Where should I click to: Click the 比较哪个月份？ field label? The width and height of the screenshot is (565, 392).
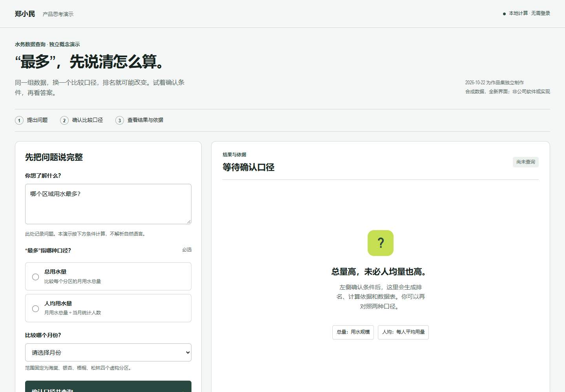coord(43,335)
